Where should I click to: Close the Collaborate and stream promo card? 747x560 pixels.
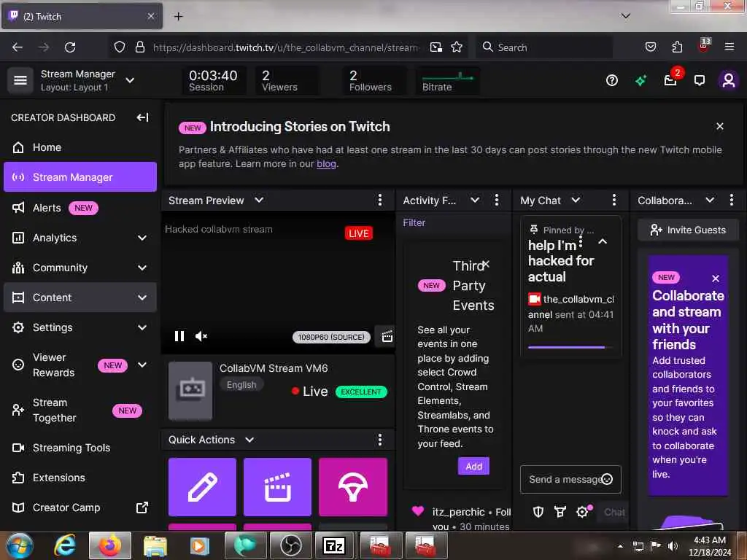pos(716,279)
